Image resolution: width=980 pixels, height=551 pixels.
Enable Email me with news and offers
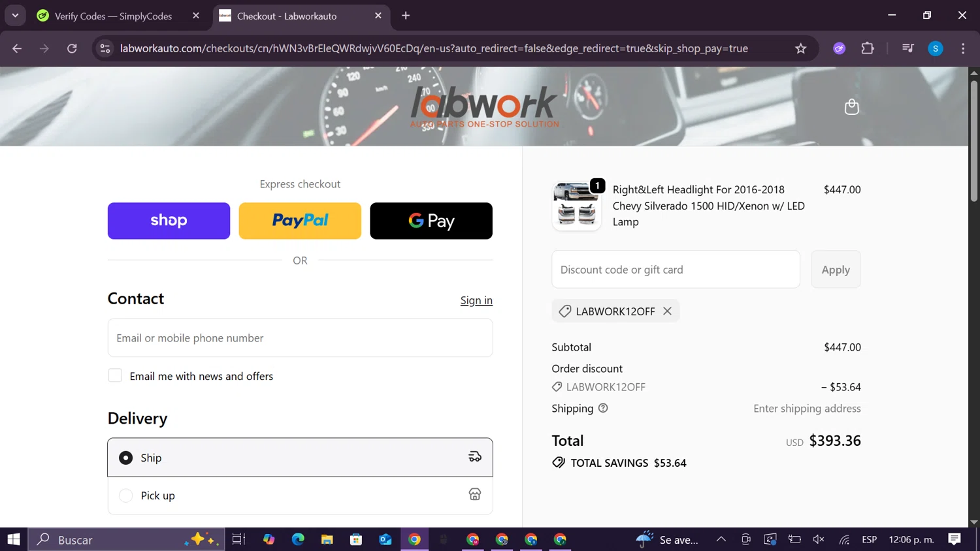pos(115,375)
